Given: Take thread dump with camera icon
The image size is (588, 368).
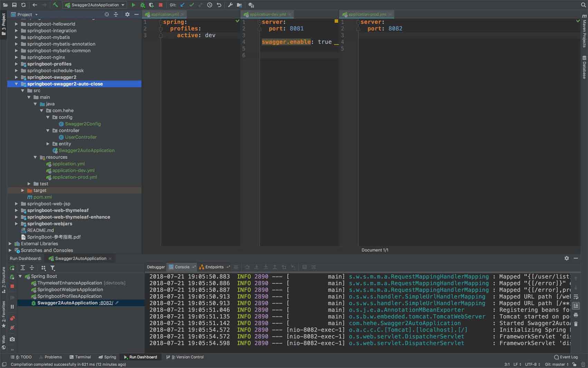Looking at the screenshot, I should point(12,339).
